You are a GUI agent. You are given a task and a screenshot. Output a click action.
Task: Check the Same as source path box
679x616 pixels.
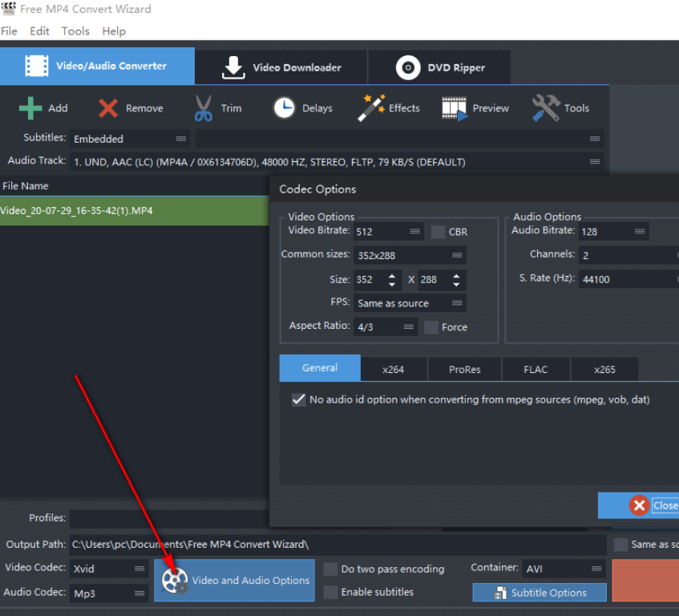point(620,544)
